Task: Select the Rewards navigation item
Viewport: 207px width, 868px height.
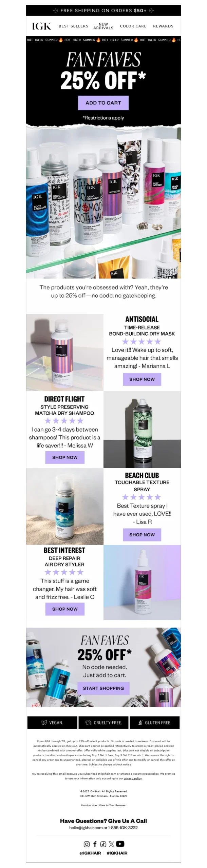Action: click(x=163, y=26)
